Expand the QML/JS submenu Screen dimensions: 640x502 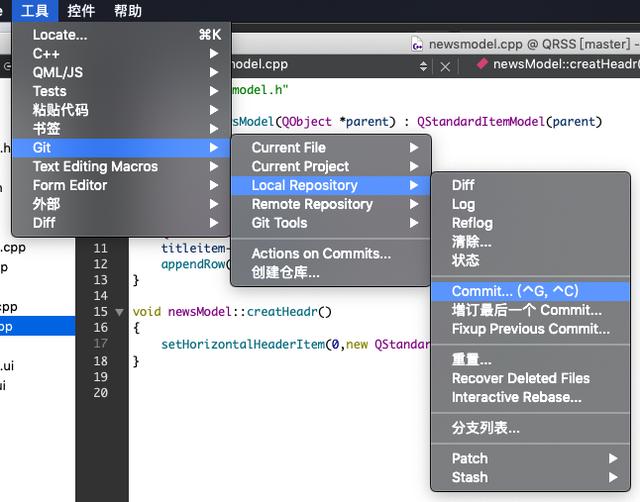click(x=122, y=73)
